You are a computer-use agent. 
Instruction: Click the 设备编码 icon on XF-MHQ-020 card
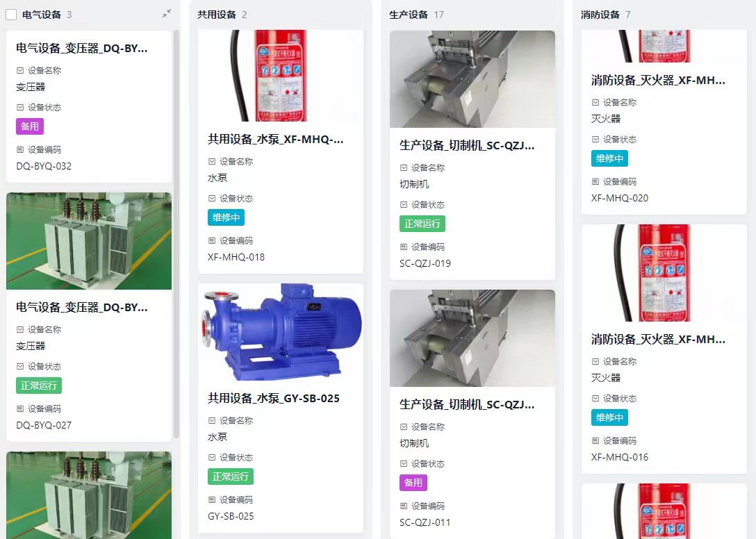pos(595,182)
